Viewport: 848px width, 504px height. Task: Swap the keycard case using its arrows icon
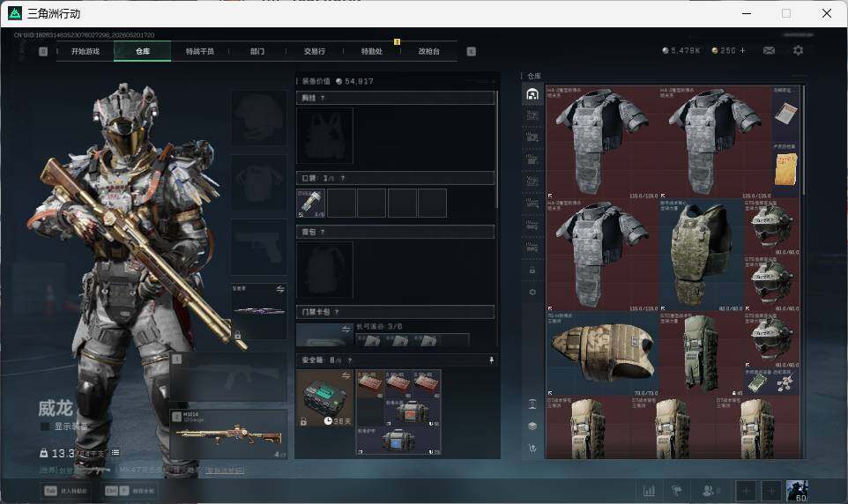346,329
